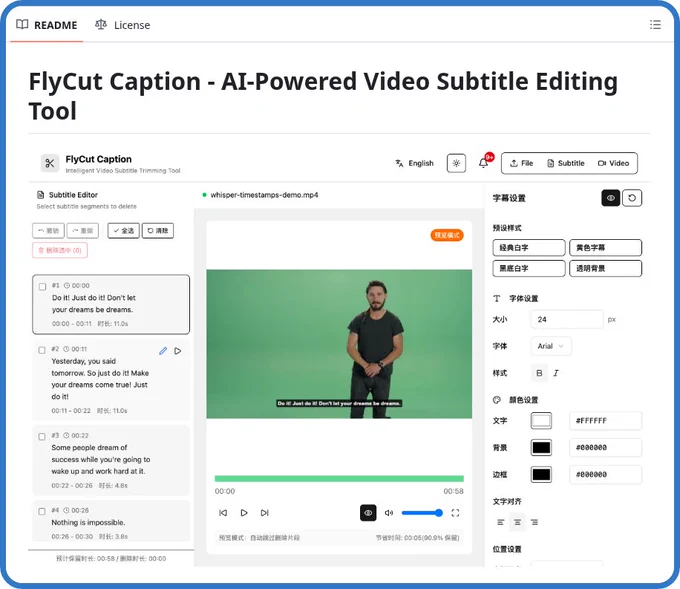Play the video in player controls
680x589 pixels.
[244, 513]
